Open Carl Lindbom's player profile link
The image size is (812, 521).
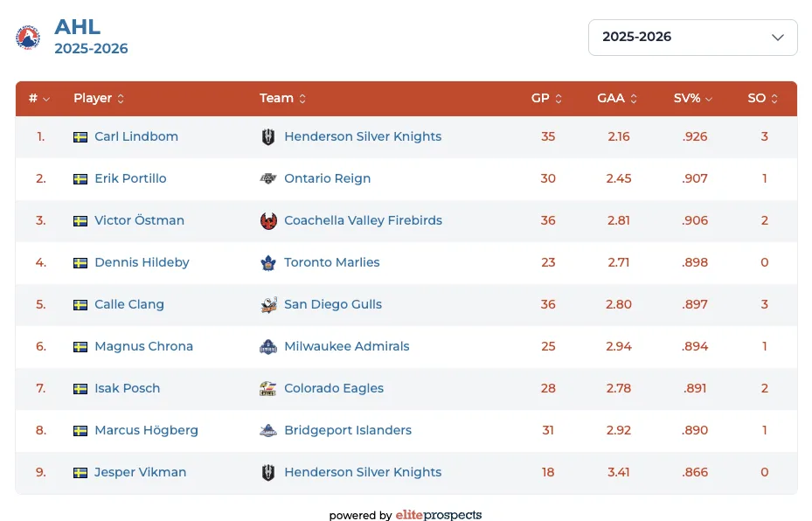pyautogui.click(x=136, y=137)
